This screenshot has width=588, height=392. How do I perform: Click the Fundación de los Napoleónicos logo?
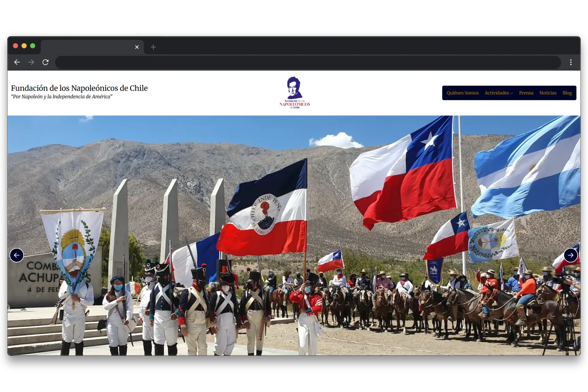pos(295,92)
